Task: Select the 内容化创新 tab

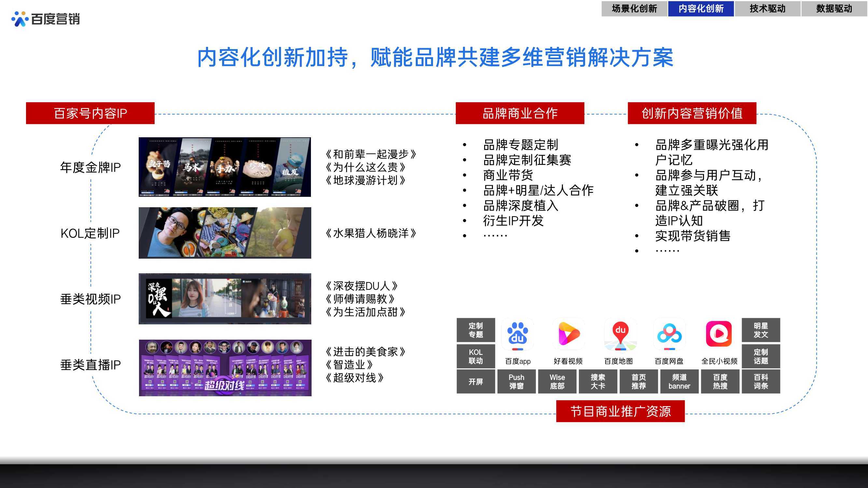Action: (x=701, y=8)
